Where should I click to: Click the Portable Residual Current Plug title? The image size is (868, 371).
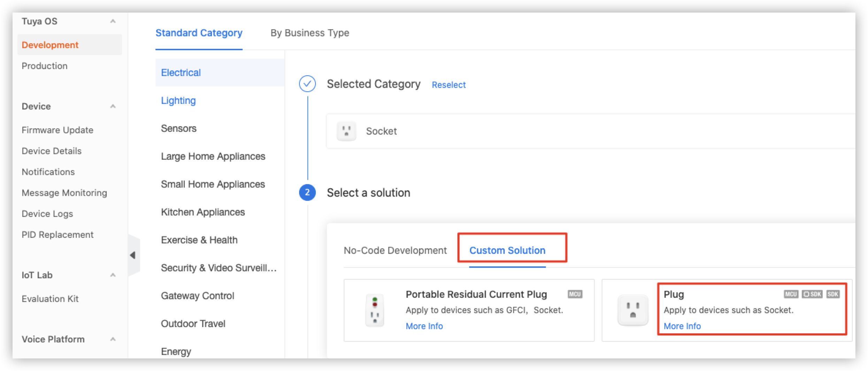point(476,294)
